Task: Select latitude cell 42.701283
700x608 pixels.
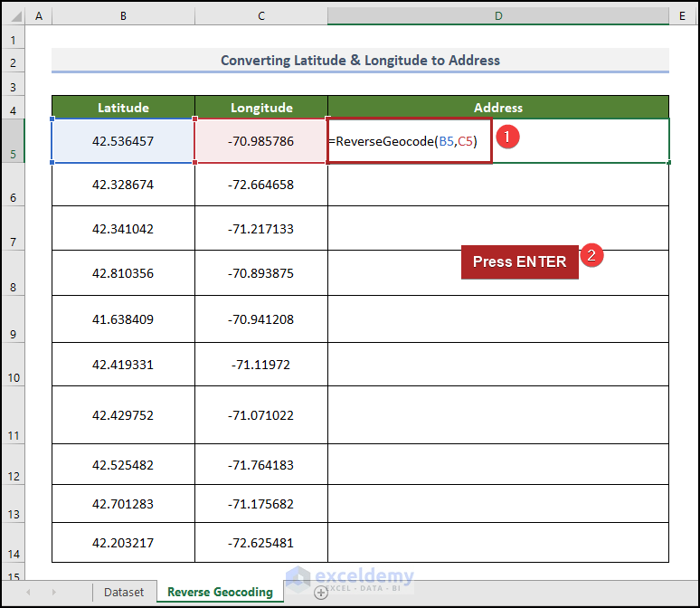Action: pyautogui.click(x=123, y=503)
